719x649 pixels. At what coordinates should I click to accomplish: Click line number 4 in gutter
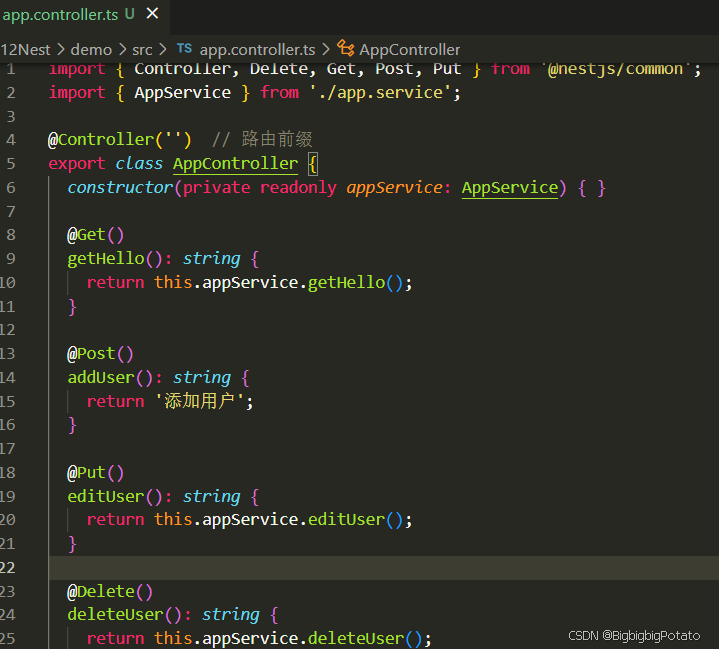click(x=11, y=139)
